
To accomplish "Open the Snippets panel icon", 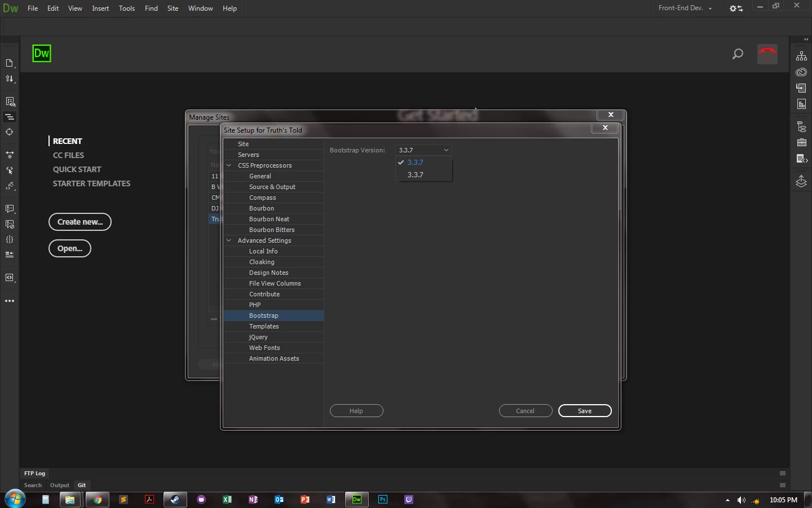I will [x=801, y=159].
